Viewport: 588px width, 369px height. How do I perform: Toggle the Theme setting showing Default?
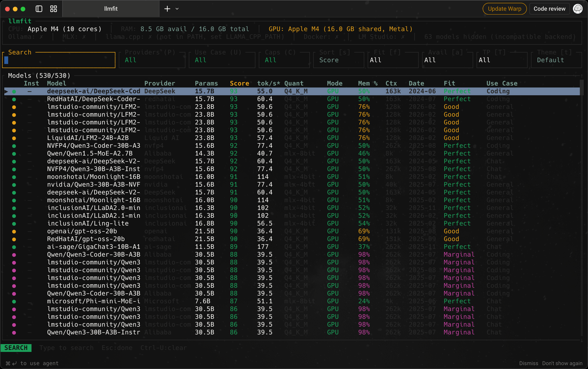tap(556, 60)
